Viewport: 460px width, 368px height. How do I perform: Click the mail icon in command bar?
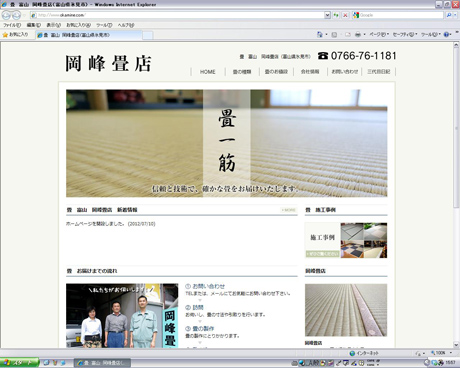tap(348, 34)
